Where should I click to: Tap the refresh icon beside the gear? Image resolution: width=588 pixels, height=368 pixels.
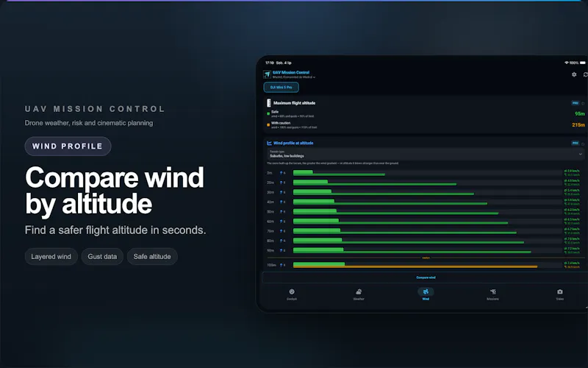[x=585, y=74]
